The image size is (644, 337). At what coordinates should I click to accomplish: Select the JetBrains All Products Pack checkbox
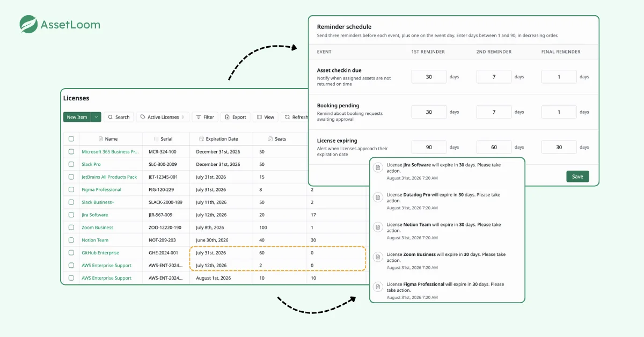tap(71, 177)
